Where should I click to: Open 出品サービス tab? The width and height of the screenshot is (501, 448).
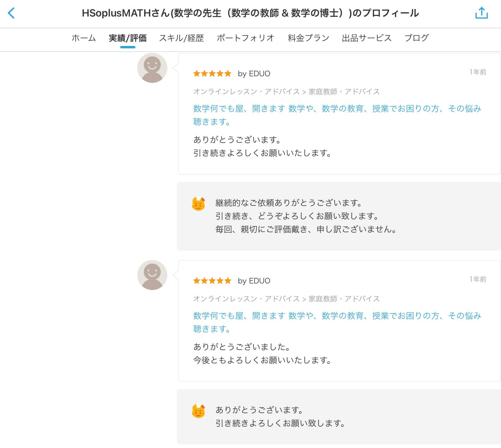pyautogui.click(x=367, y=38)
